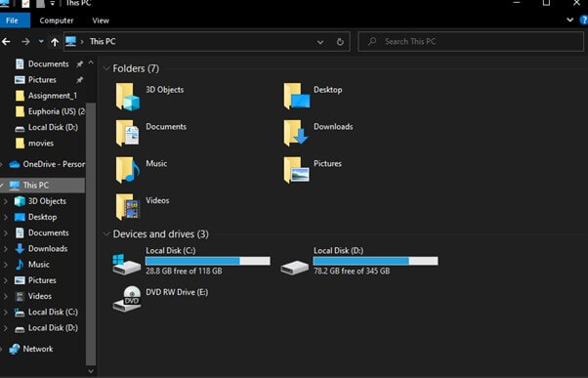This screenshot has width=588, height=378.
Task: Open the Desktop folder icon in Folders
Action: 296,97
